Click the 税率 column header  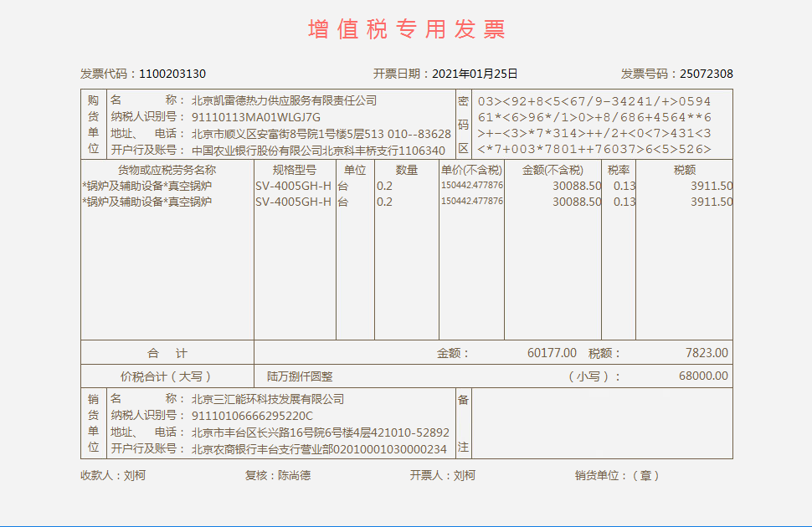point(619,170)
